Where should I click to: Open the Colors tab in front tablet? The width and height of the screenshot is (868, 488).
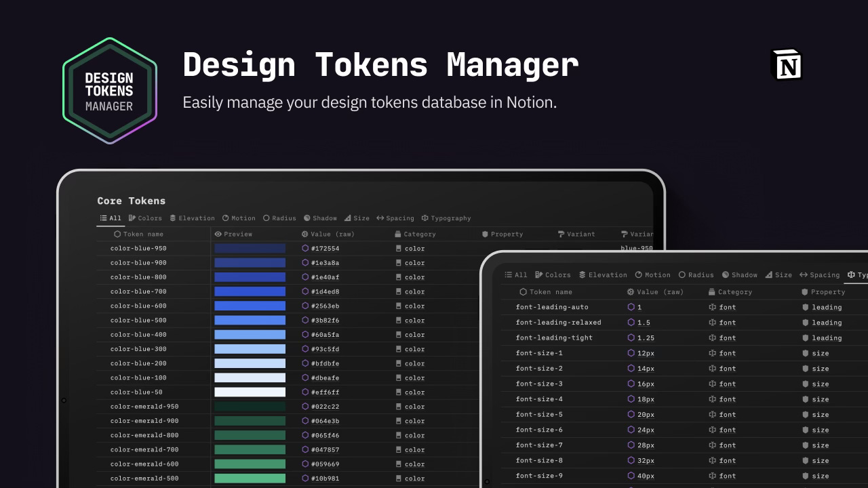[x=553, y=275]
